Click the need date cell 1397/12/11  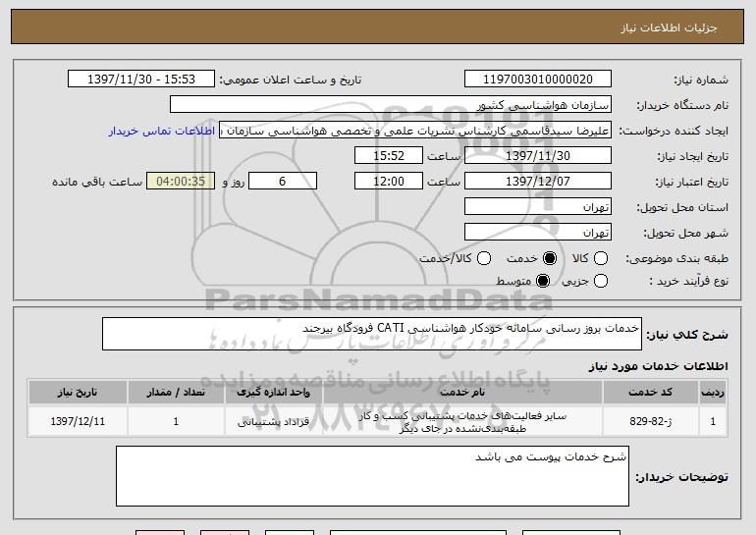pos(78,421)
